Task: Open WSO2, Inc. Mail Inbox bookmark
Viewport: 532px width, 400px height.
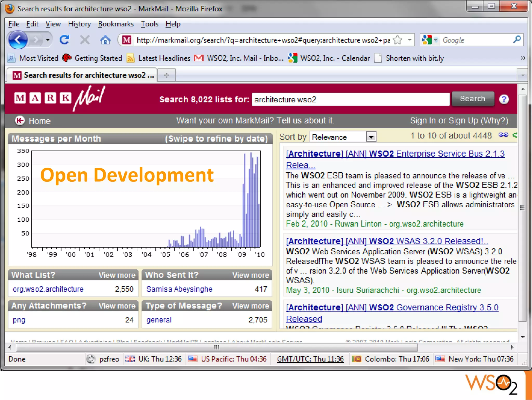Action: (x=239, y=58)
